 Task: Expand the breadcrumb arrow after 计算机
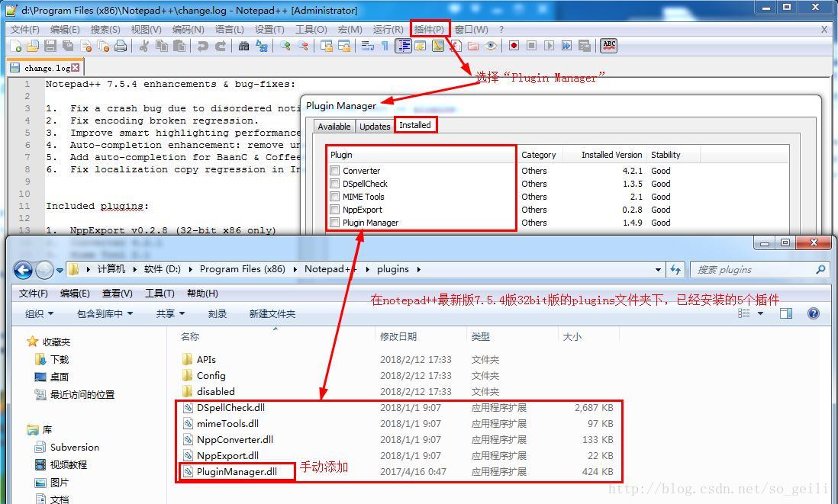[x=135, y=269]
